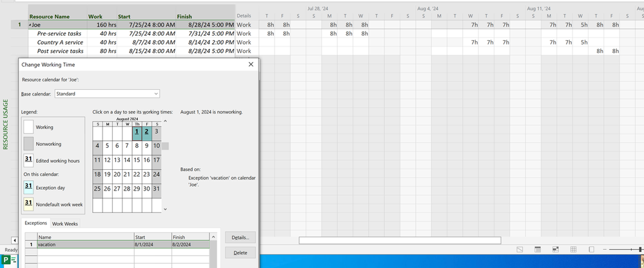The image size is (644, 268).
Task: Adjust the zoom slider in status bar
Action: click(639, 249)
